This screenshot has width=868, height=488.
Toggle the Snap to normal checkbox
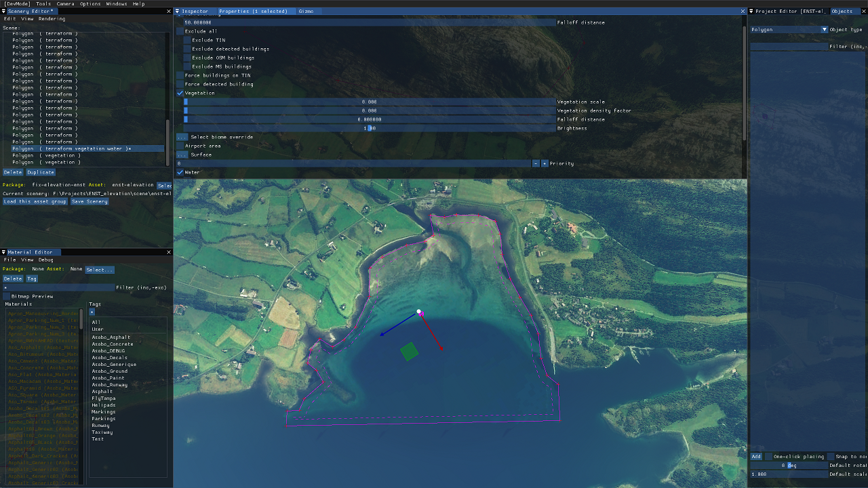(831, 457)
